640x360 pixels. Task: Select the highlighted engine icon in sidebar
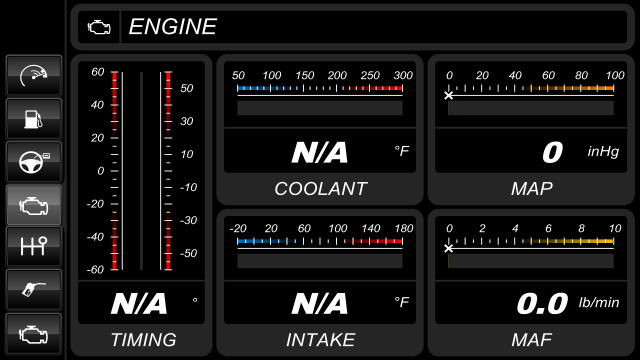click(33, 205)
